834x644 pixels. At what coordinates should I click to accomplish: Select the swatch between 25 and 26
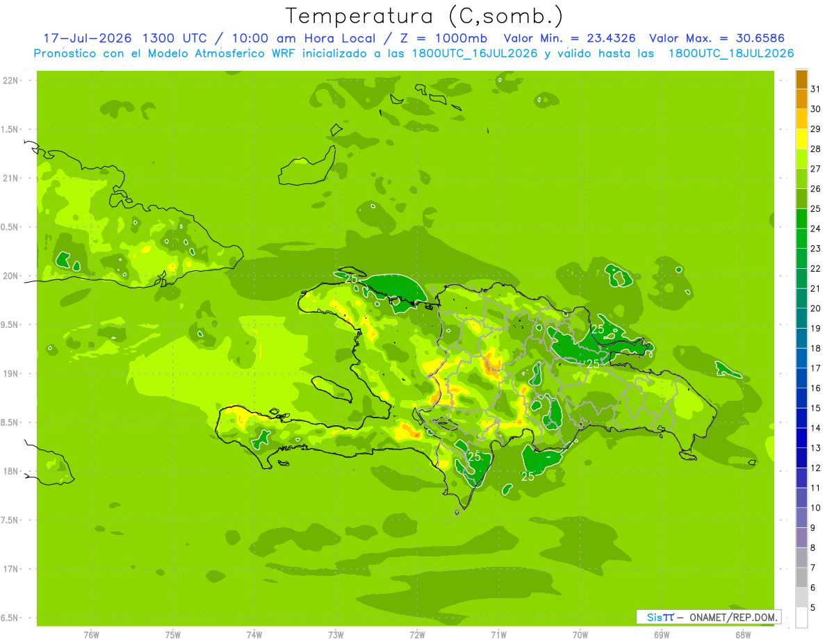click(x=801, y=199)
